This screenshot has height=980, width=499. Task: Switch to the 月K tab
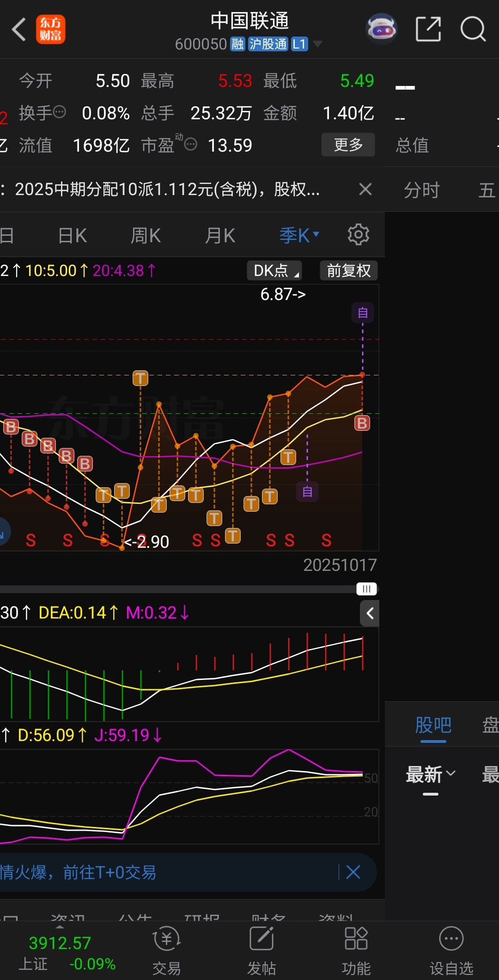[220, 236]
